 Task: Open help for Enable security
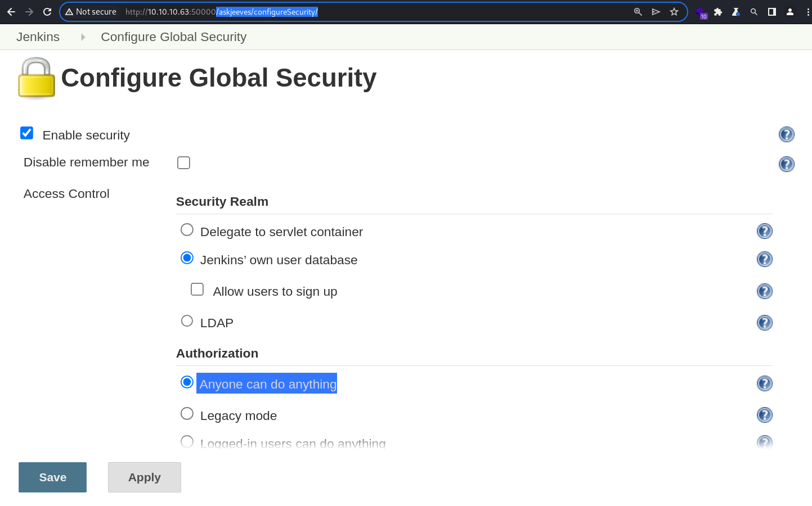[786, 134]
